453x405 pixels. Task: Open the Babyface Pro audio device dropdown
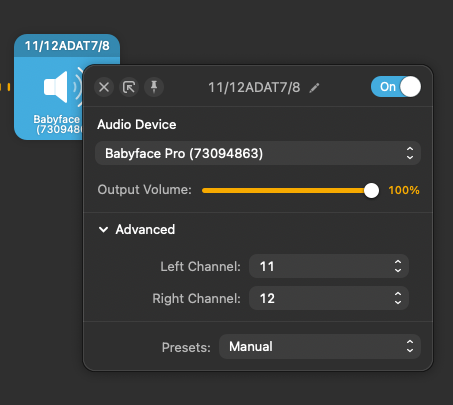coord(258,153)
